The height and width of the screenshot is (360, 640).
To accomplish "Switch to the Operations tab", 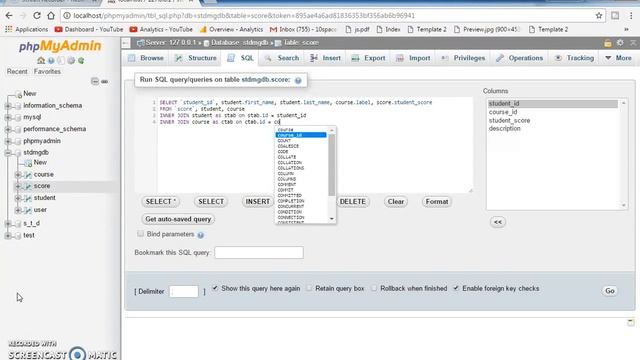I will [x=519, y=58].
